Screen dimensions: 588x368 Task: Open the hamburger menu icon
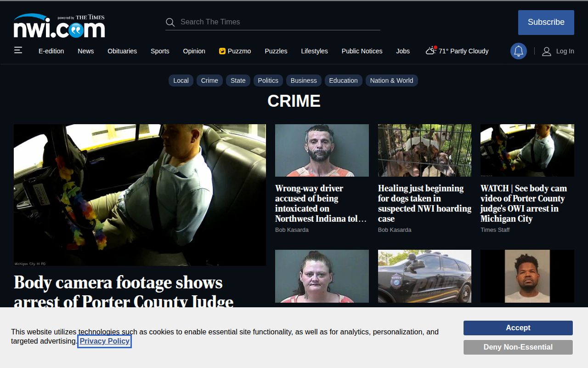point(18,50)
